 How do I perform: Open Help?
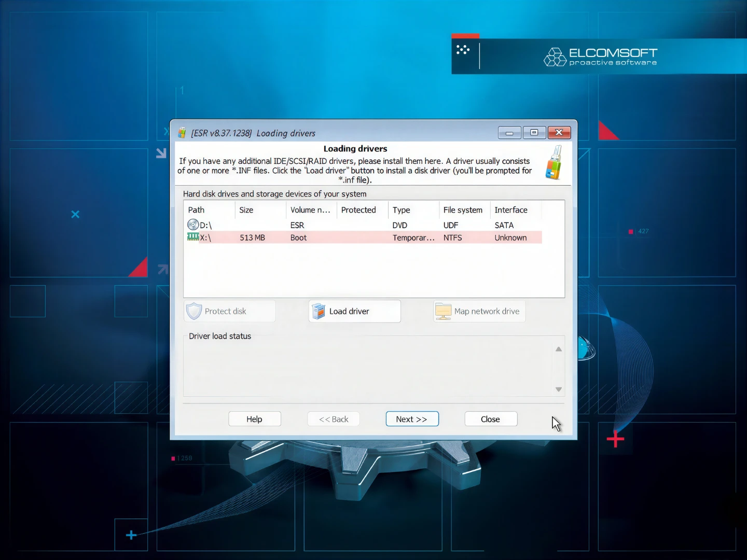click(255, 419)
